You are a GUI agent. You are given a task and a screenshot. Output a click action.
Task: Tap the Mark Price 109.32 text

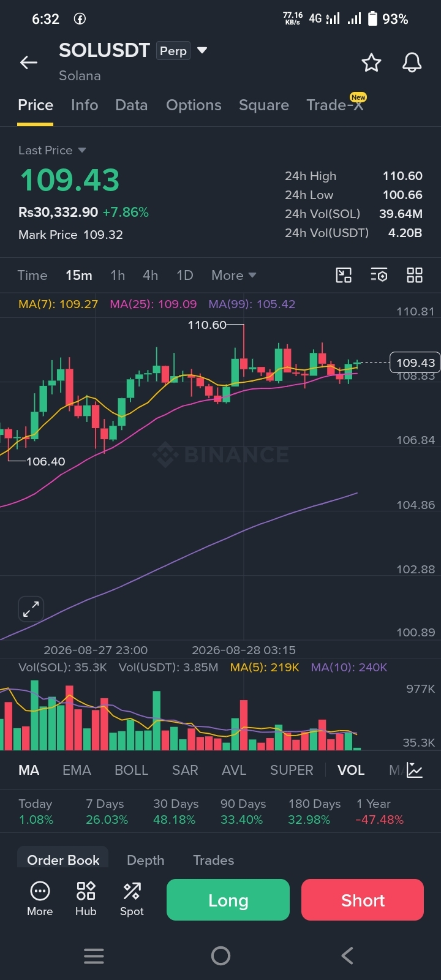pos(70,235)
